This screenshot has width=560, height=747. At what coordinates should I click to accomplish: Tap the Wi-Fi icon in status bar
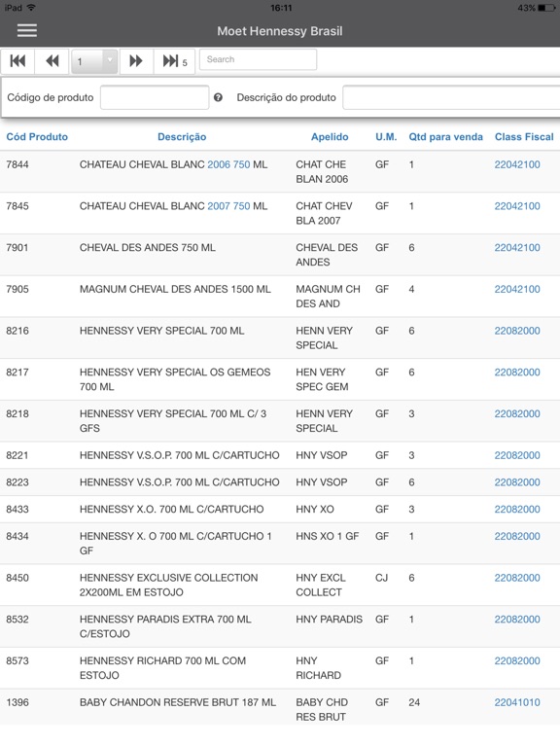tap(31, 7)
